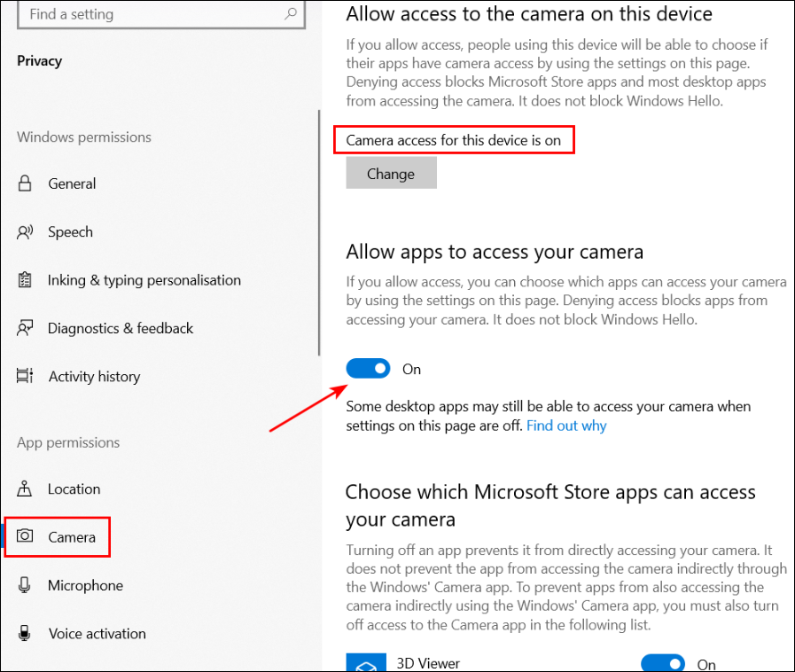Select the Activity history icon
795x672 pixels.
(x=25, y=376)
